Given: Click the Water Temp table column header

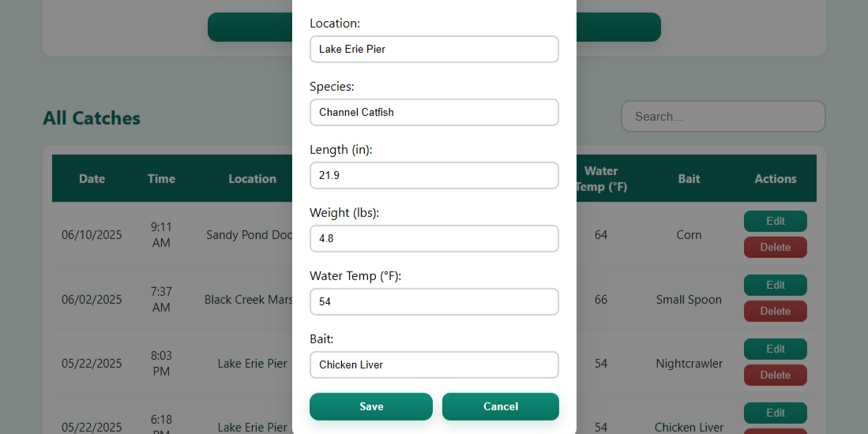Looking at the screenshot, I should click(601, 178).
